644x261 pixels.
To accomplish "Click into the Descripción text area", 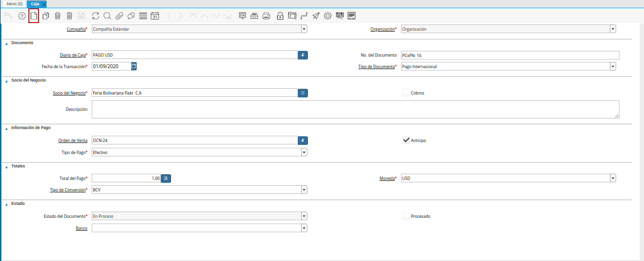I will coord(355,109).
